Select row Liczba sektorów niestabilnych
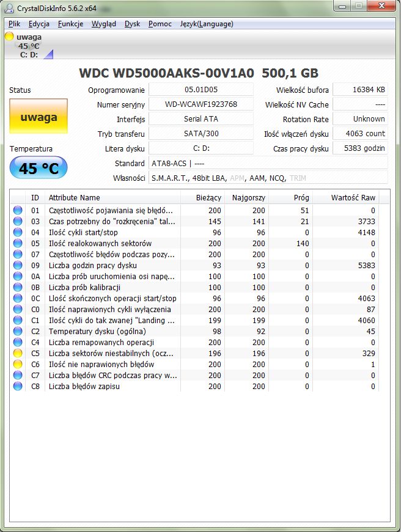 [194, 353]
